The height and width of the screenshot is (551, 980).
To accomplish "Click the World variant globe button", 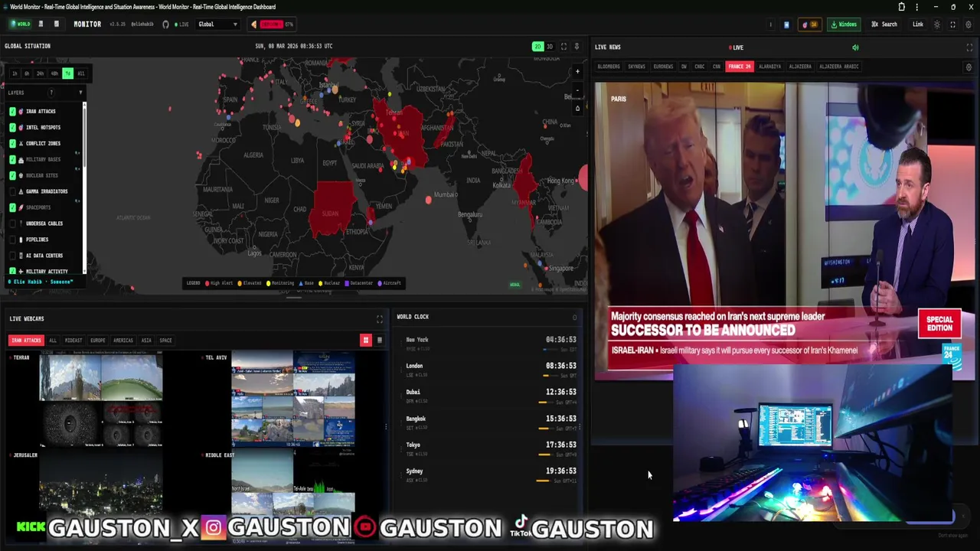I will [x=21, y=24].
